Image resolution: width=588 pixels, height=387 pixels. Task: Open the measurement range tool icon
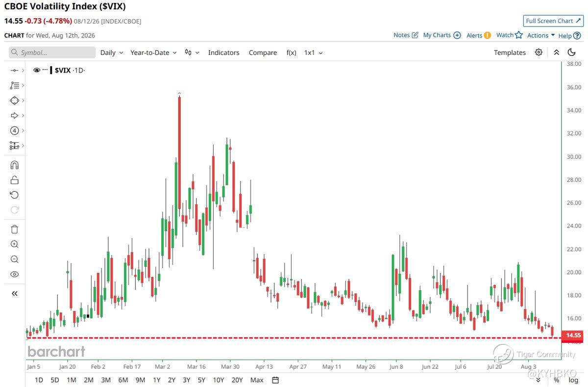pos(14,146)
